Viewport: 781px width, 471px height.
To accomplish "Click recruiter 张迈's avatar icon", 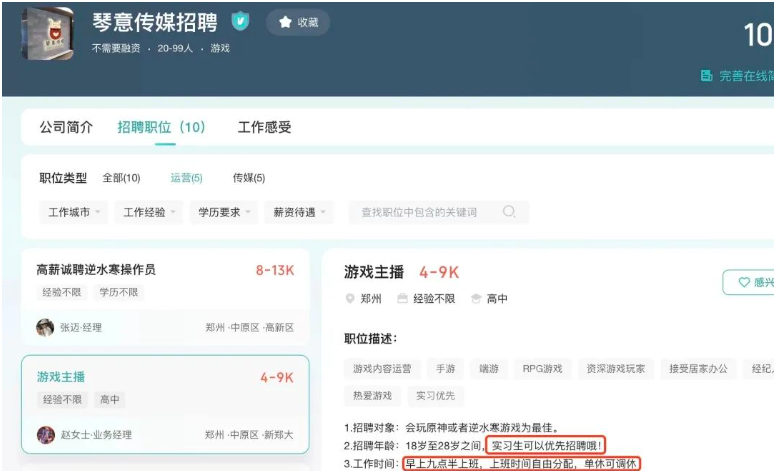I will click(45, 327).
